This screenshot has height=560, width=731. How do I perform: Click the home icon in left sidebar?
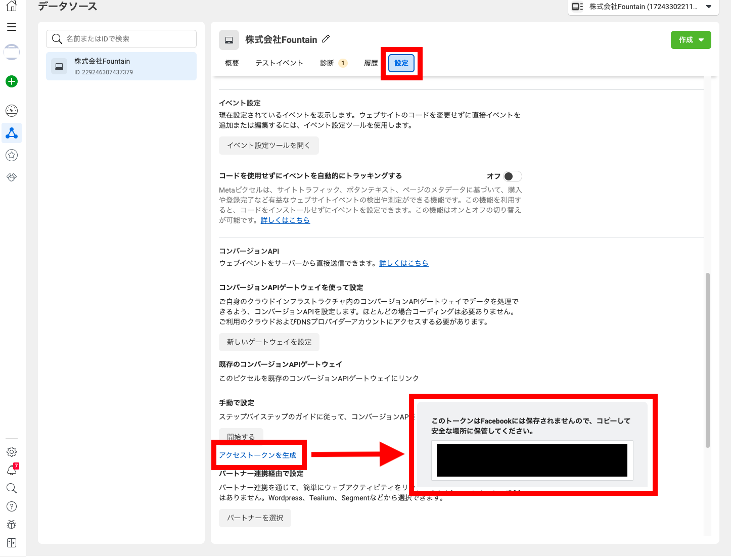(x=12, y=6)
